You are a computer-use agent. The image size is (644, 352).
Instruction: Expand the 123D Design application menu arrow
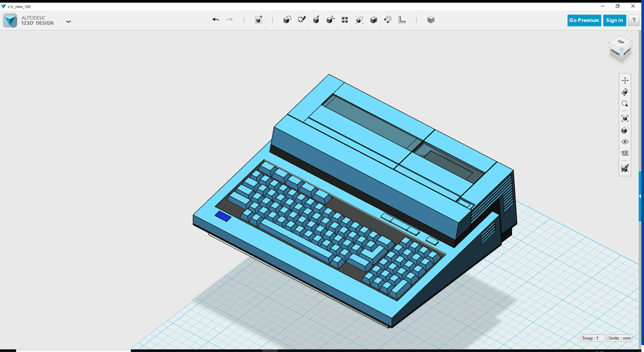tap(69, 21)
